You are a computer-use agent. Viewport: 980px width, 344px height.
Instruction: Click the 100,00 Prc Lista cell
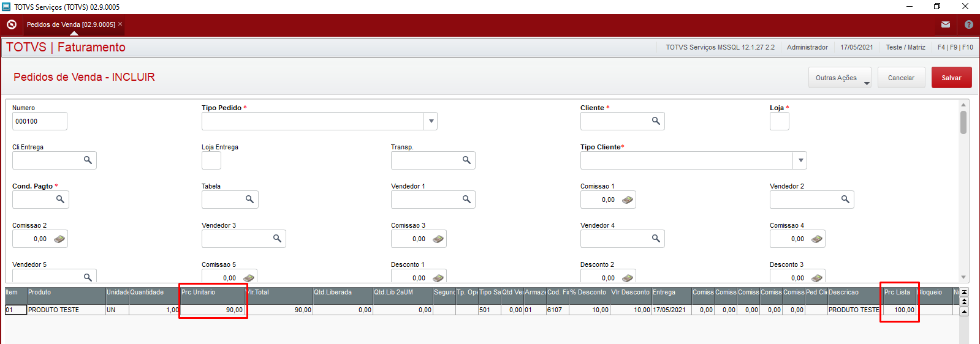pos(899,310)
